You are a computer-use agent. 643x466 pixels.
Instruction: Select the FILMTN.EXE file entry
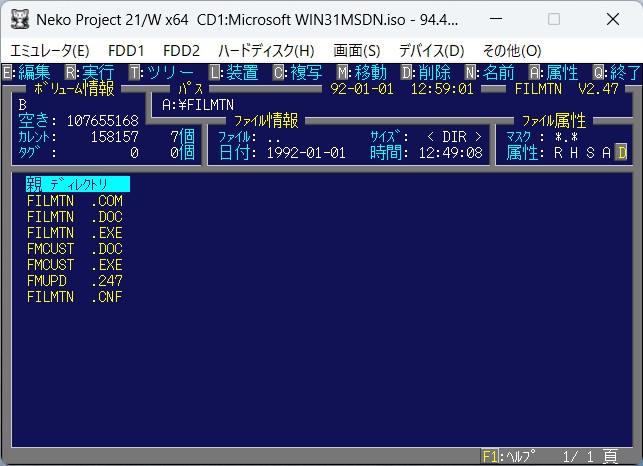pos(75,232)
